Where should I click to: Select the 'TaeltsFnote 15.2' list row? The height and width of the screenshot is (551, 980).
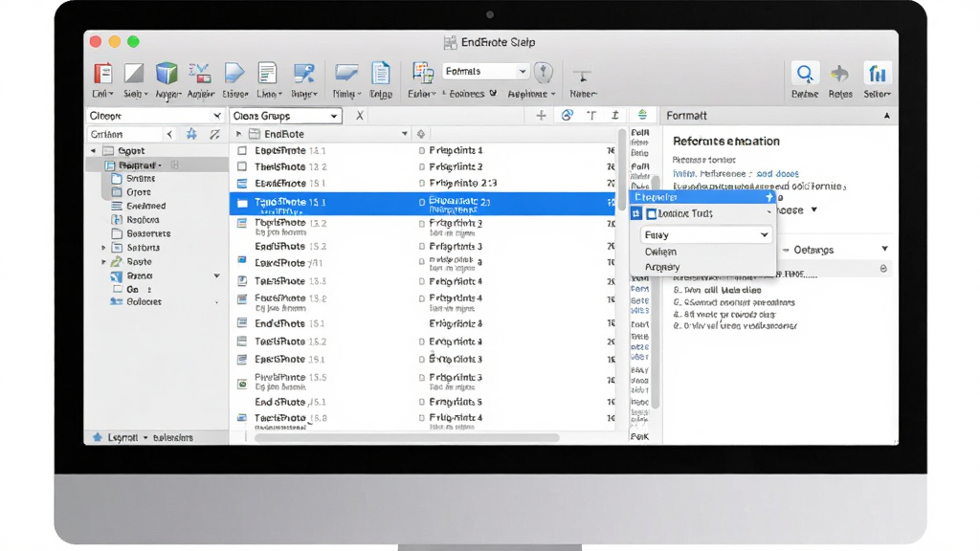(422, 342)
